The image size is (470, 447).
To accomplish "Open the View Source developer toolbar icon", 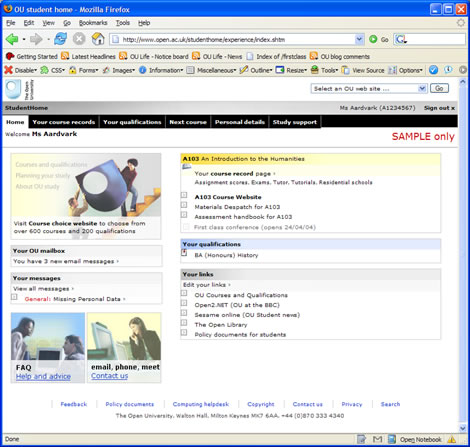I will (x=346, y=70).
